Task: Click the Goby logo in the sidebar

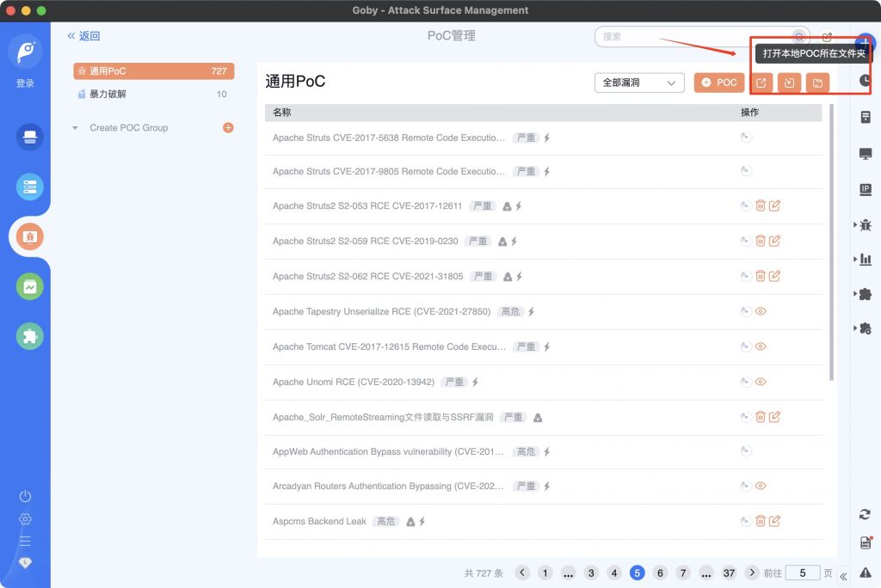Action: point(25,52)
